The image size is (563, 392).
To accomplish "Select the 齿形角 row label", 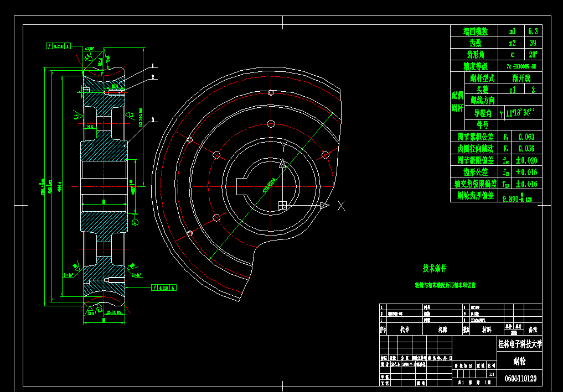I will [x=476, y=55].
